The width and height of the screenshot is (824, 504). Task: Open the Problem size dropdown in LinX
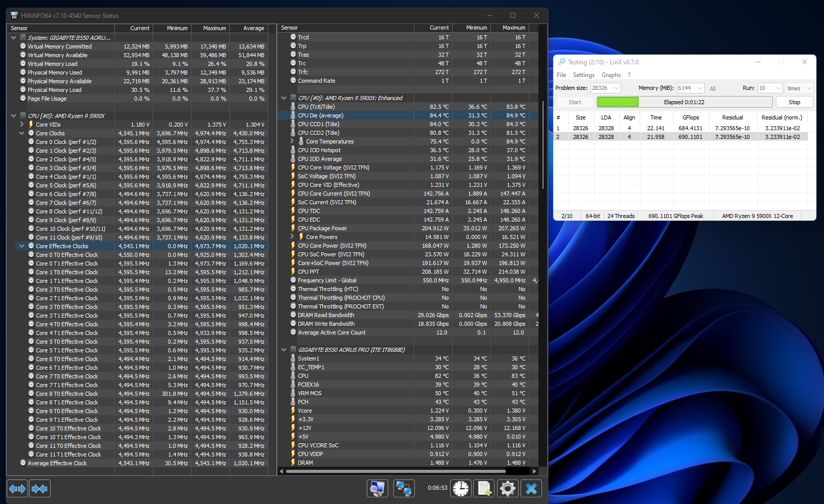click(x=616, y=88)
